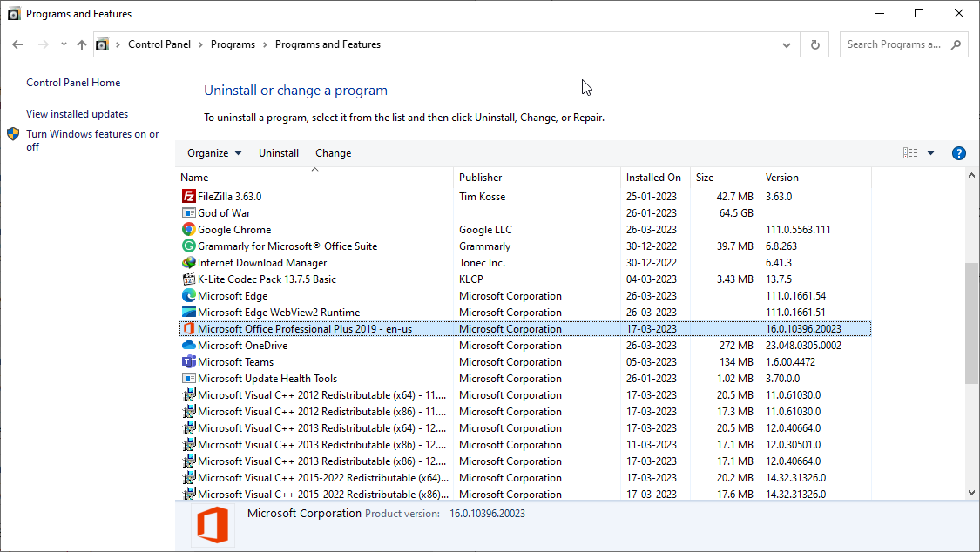Click the God of War program icon
This screenshot has width=980, height=552.
pyautogui.click(x=188, y=213)
